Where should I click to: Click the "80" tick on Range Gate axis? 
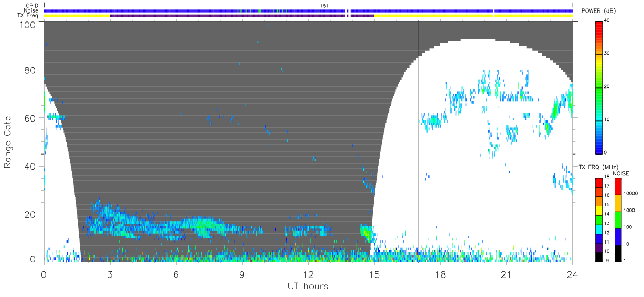click(30, 70)
